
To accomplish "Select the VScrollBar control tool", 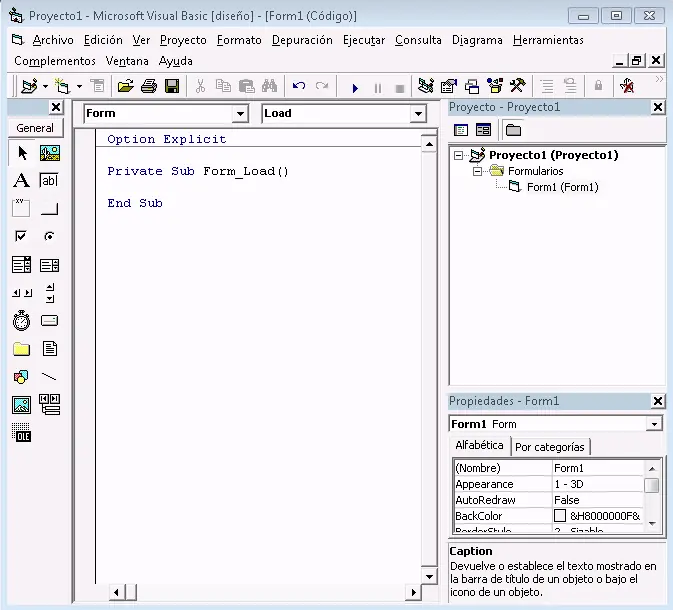I will (x=50, y=293).
